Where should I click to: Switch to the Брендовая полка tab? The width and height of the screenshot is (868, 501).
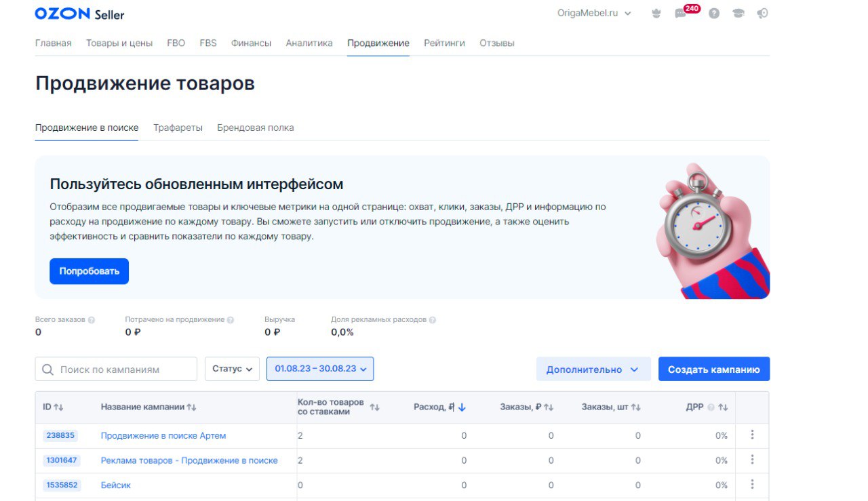256,127
